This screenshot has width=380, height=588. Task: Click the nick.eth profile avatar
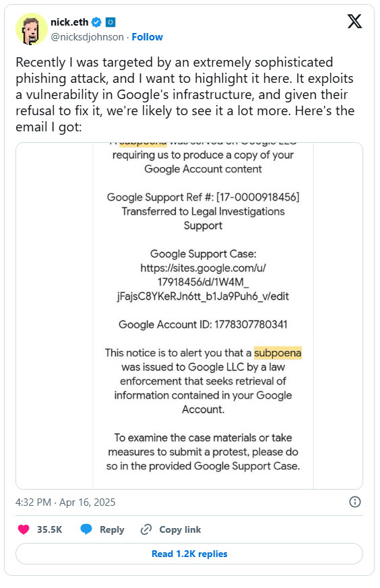[31, 29]
